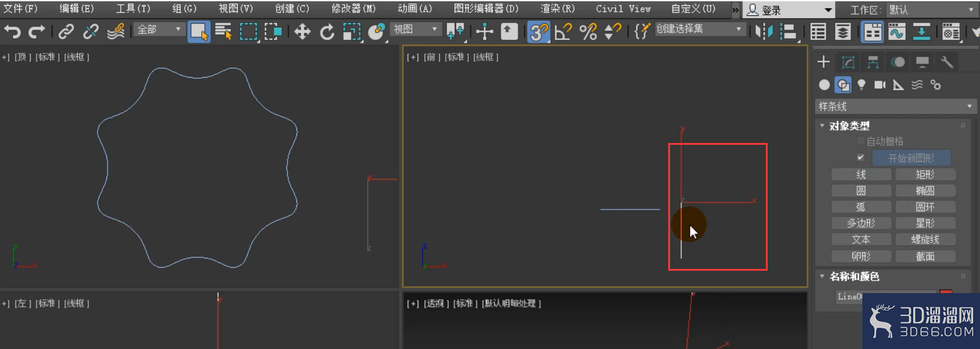The image size is (980, 349).
Task: Switch to the Display panel tab
Action: click(922, 62)
